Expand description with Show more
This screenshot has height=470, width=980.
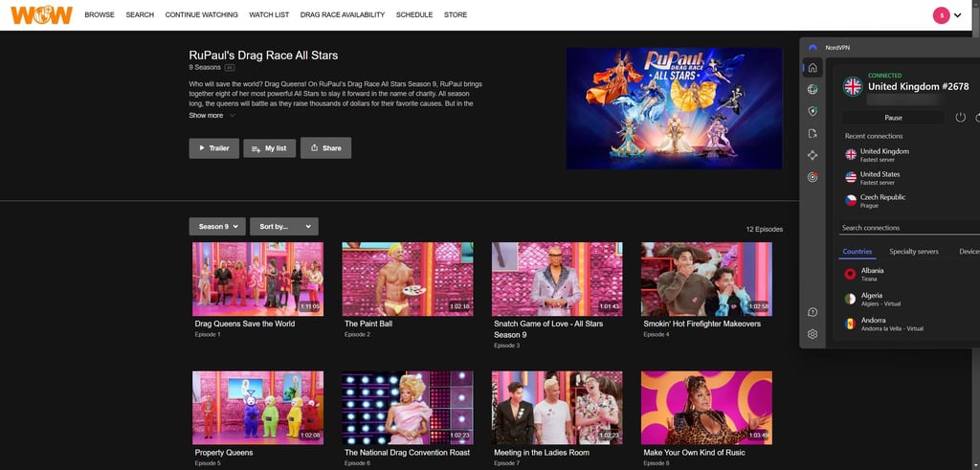click(x=212, y=115)
